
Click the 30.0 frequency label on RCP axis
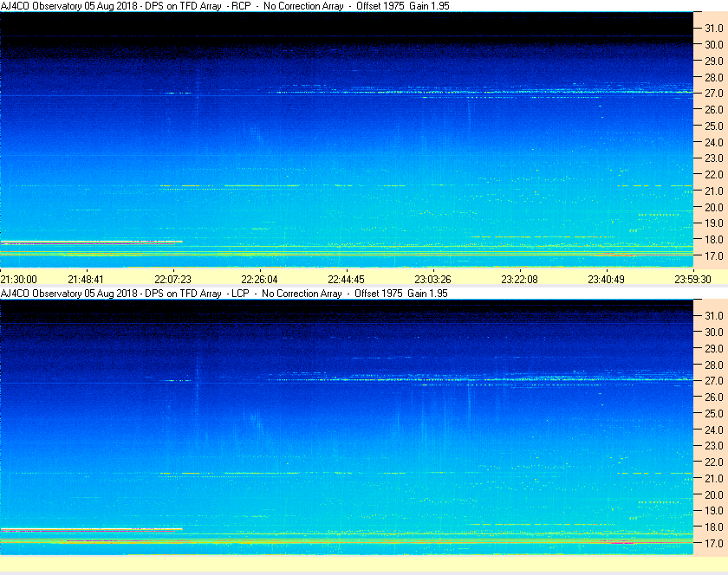tap(714, 44)
